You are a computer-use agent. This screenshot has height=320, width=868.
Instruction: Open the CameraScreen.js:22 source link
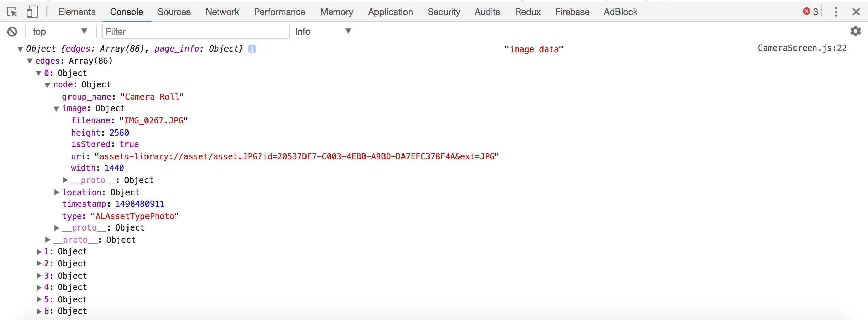click(802, 48)
